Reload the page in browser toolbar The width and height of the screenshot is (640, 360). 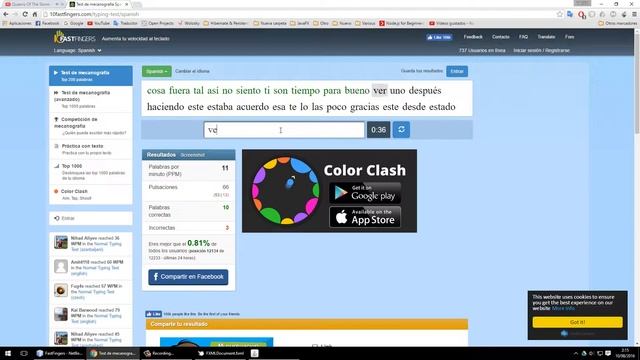(25, 14)
